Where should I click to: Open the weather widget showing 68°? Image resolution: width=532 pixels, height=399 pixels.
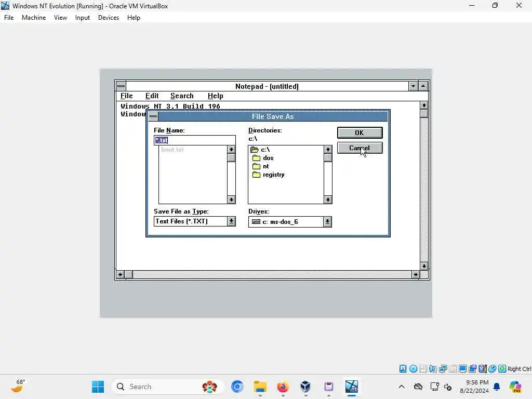[18, 387]
